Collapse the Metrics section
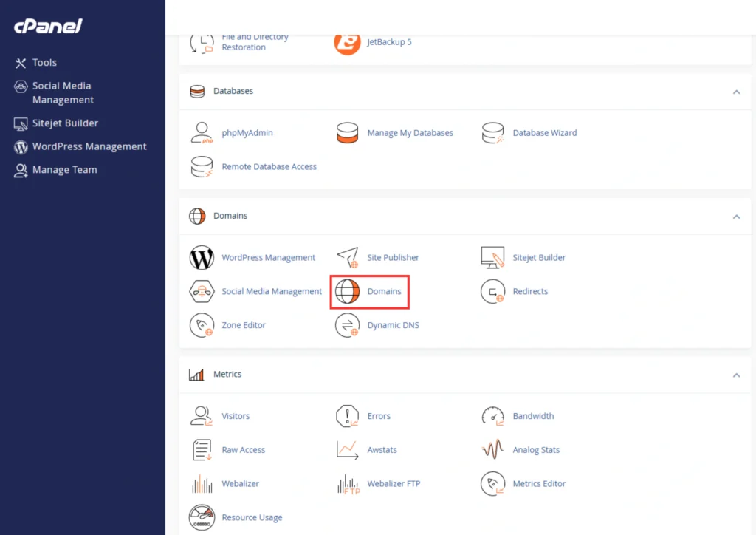 (x=736, y=375)
